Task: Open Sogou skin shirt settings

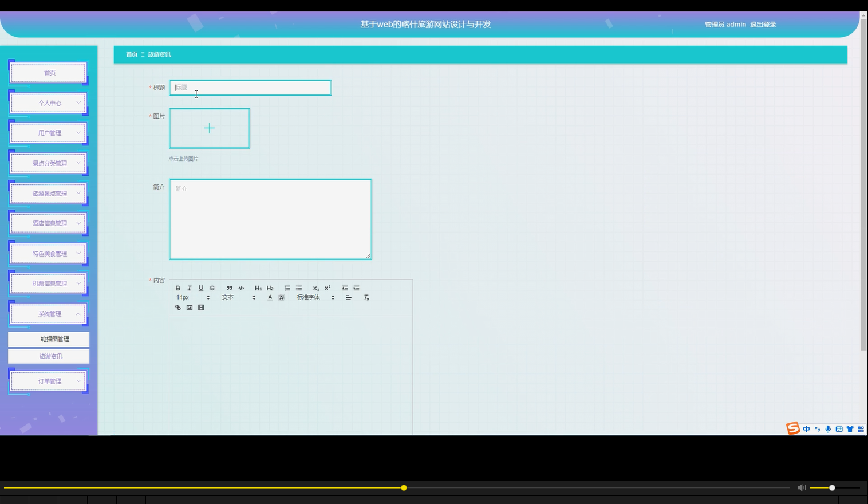Action: [850, 429]
